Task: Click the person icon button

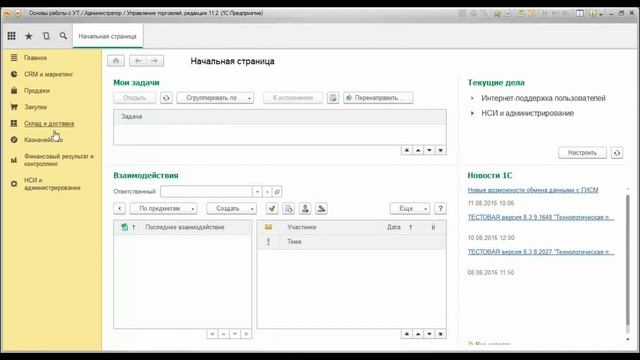Action: (305, 209)
